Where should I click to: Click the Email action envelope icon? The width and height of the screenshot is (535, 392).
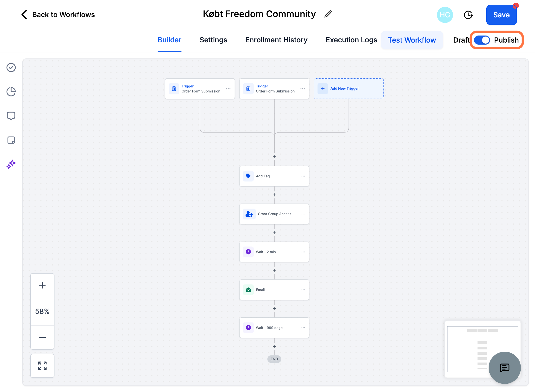248,290
